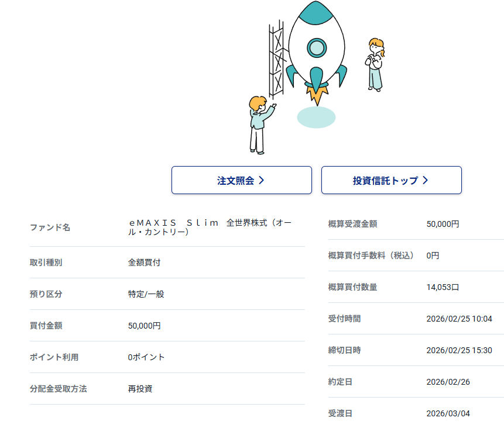Image resolution: width=504 pixels, height=428 pixels.
Task: Go to 投資信託トップ page
Action: 391,180
